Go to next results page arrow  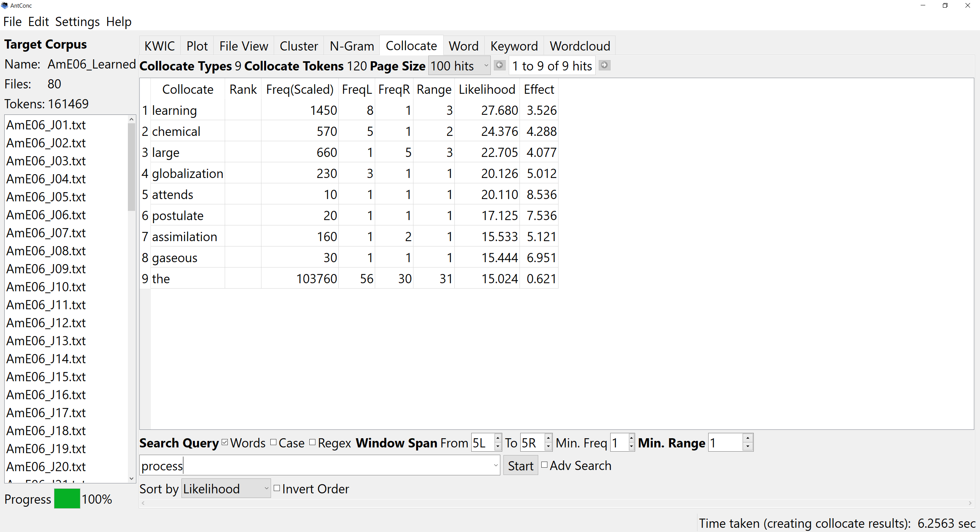coord(604,65)
